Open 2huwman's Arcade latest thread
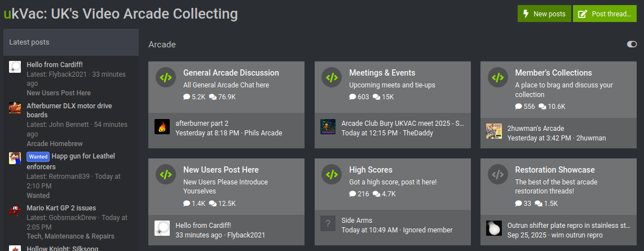 (x=535, y=128)
